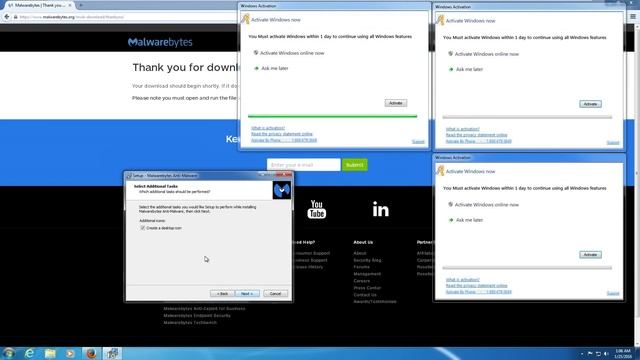Close the Malwarebytes browser tab
640x360 pixels.
(70, 5)
